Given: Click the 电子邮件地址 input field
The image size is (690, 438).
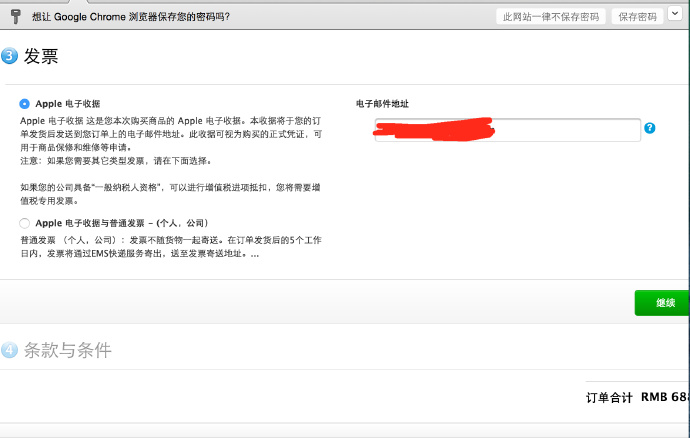Looking at the screenshot, I should [508, 130].
